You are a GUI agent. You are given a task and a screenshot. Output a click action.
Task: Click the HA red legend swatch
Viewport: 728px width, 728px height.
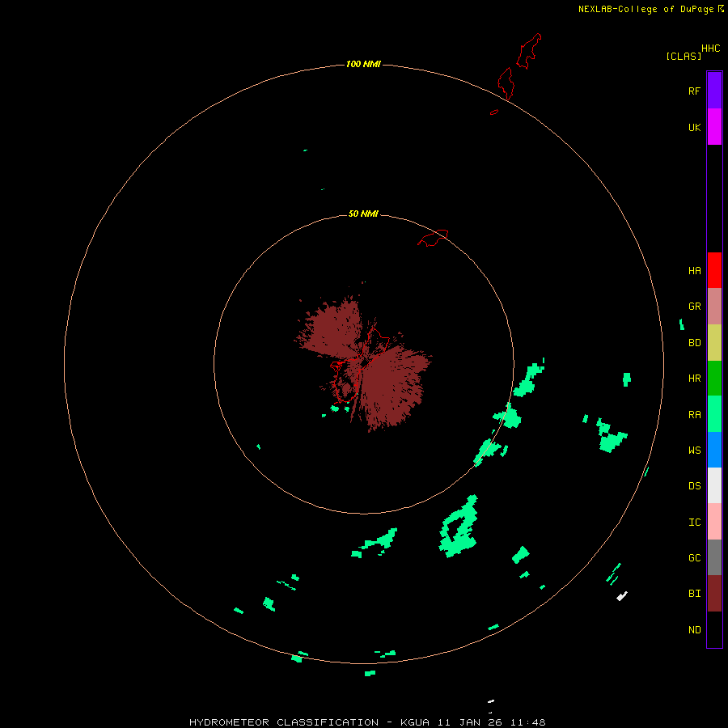(x=714, y=270)
